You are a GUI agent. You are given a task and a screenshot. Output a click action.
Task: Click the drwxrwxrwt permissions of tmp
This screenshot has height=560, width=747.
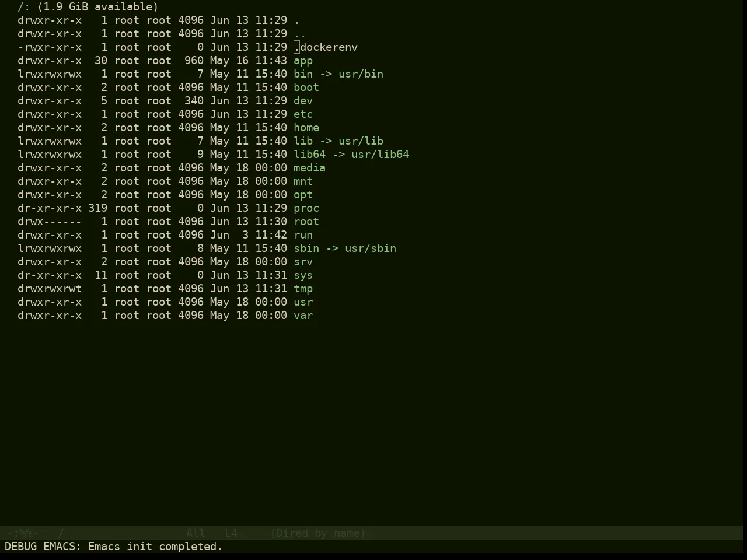pos(50,289)
